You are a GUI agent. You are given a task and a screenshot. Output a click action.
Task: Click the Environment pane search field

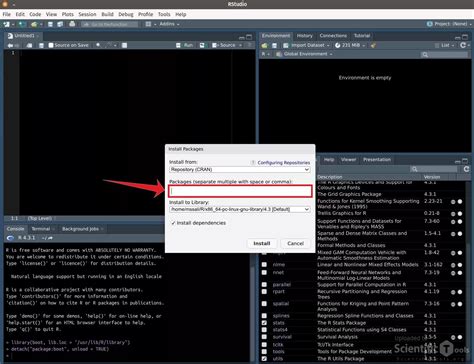tap(444, 54)
